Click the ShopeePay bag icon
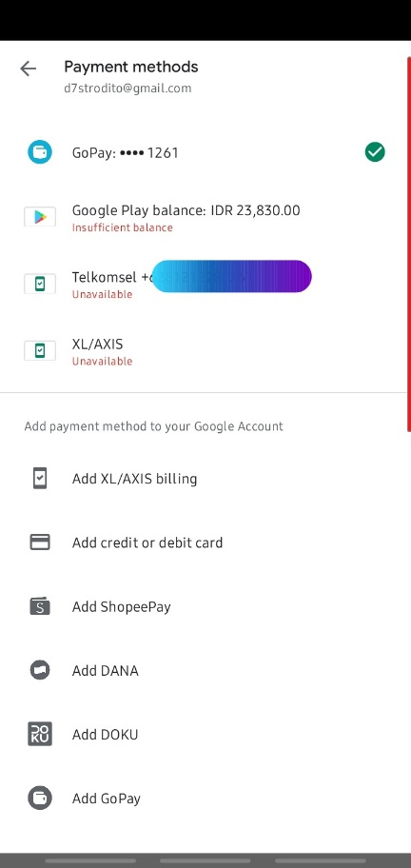The image size is (411, 868). coord(40,605)
